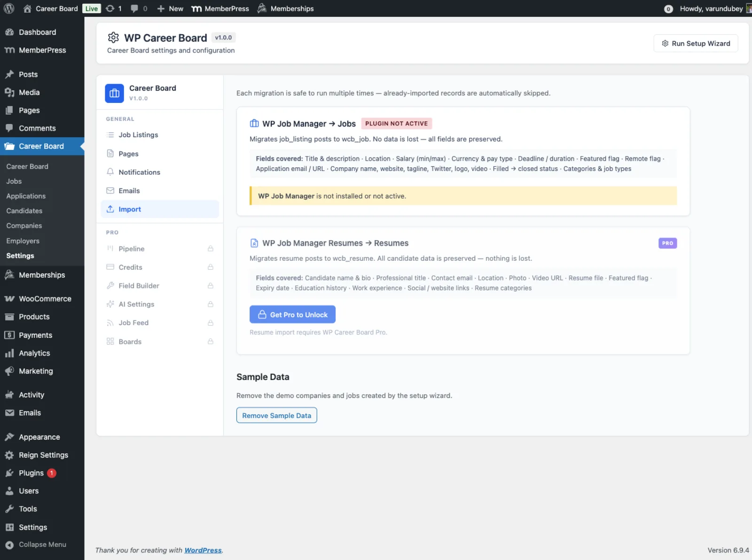Click the v1.0.0 version badge in header
This screenshot has height=560, width=752.
point(223,38)
